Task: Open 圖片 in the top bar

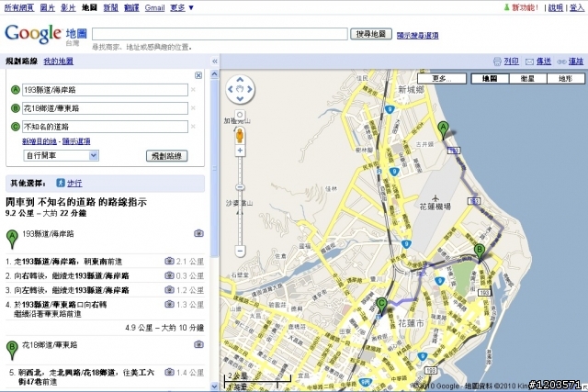Action: pyautogui.click(x=47, y=7)
